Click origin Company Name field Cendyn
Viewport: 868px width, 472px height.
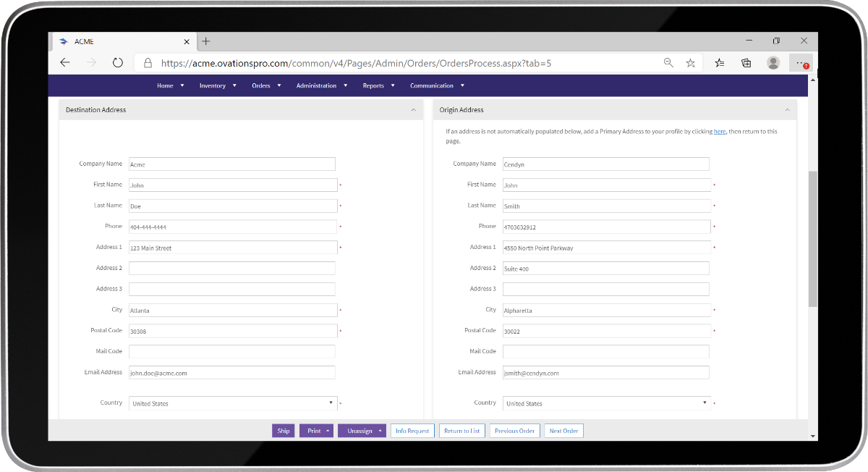tap(606, 164)
